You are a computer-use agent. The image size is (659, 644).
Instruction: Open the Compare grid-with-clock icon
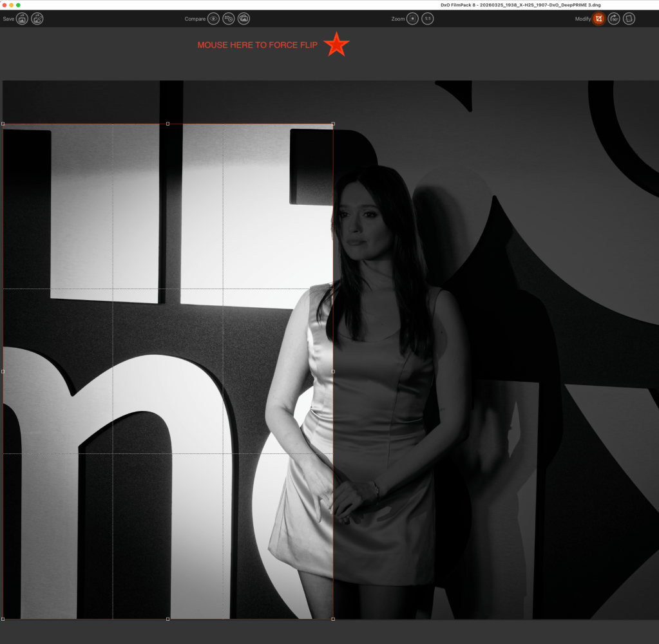click(229, 19)
